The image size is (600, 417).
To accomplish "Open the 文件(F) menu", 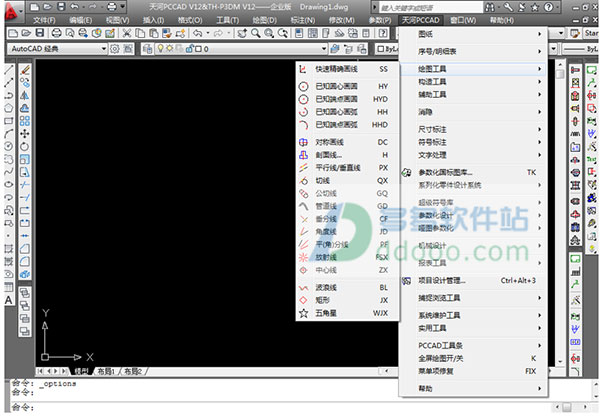I will [x=44, y=20].
